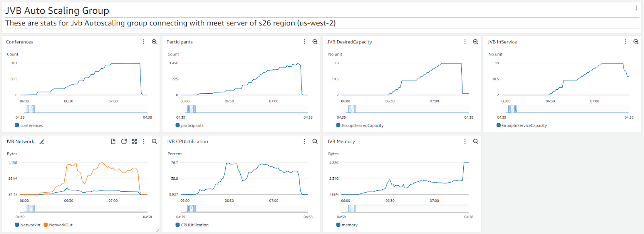Open the Conferences widget actions menu
Image resolution: width=644 pixels, height=234 pixels.
click(144, 42)
